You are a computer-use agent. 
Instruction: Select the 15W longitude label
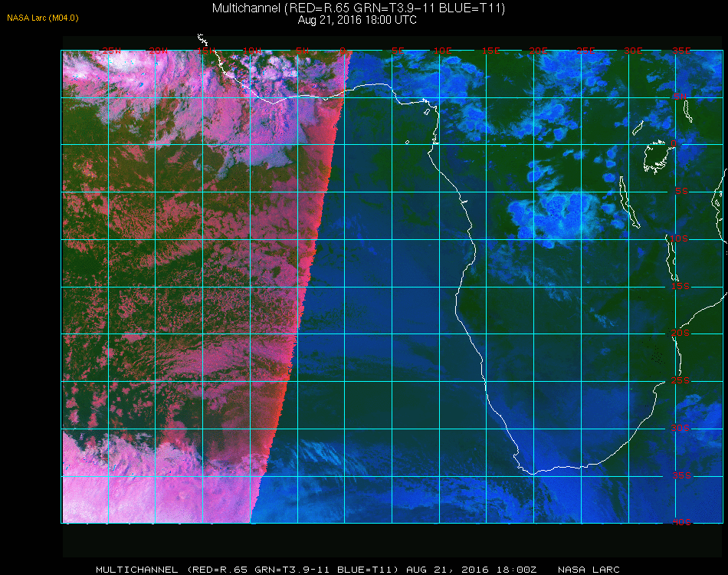(x=205, y=51)
